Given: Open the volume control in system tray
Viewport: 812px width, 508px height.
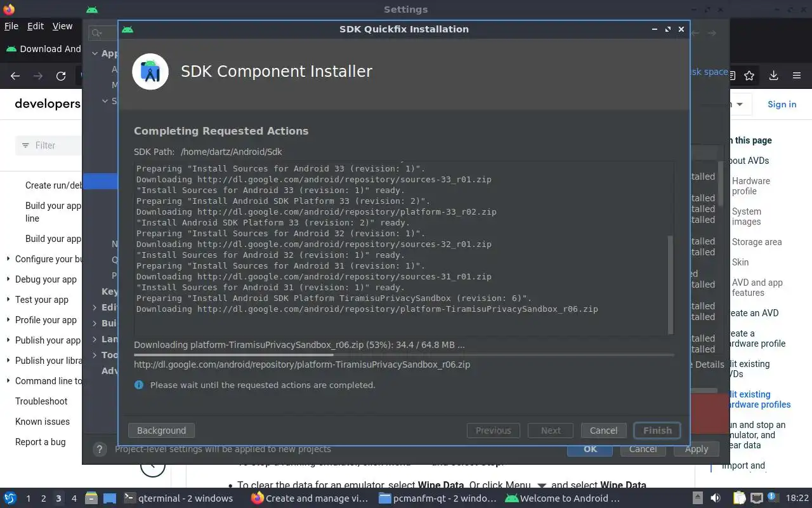Looking at the screenshot, I should point(715,498).
